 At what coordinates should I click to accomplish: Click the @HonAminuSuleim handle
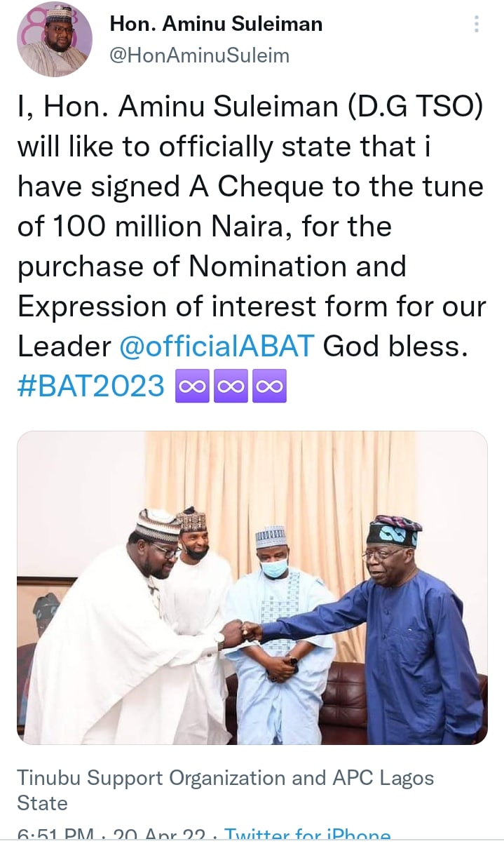(x=200, y=55)
